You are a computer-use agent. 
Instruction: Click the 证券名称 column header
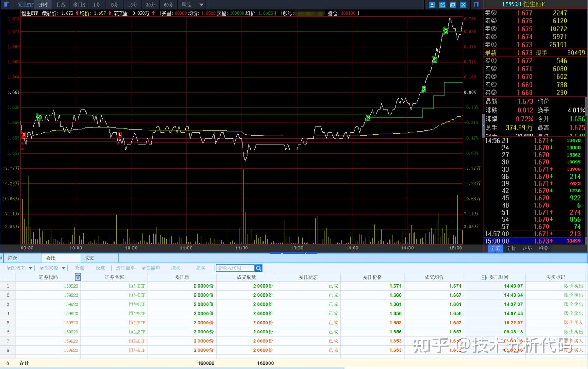114,277
